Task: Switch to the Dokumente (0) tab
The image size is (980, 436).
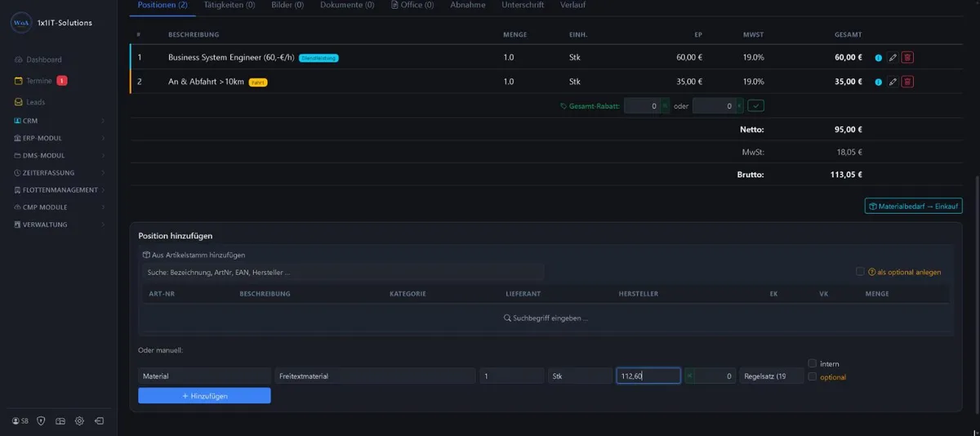Action: pos(347,5)
